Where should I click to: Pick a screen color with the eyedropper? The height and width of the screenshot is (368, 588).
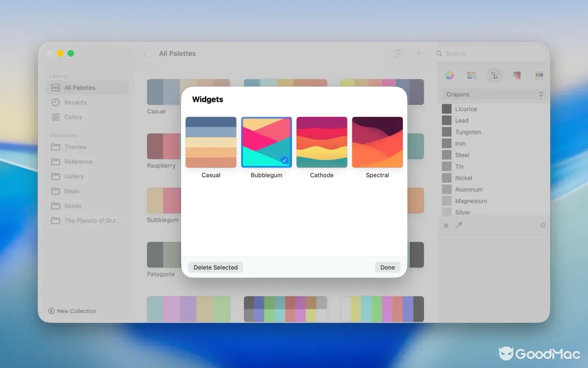[458, 225]
